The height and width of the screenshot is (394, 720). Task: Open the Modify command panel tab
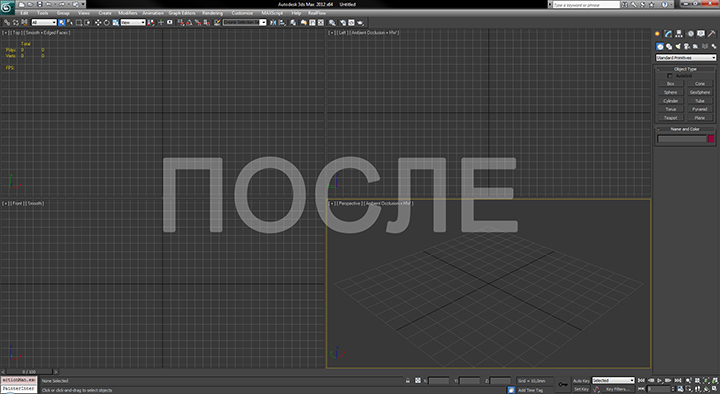[668, 34]
